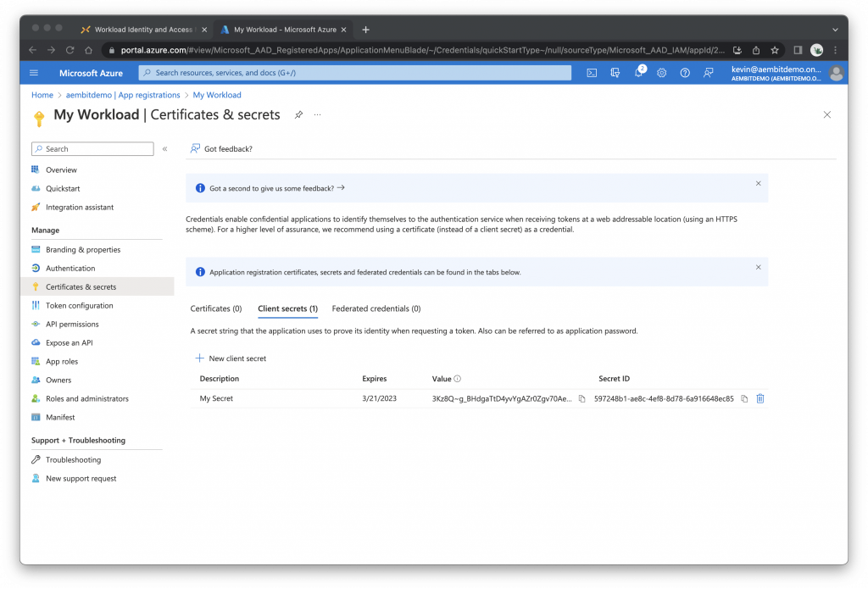Viewport: 868px width, 589px height.
Task: Toggle the browser side panel
Action: (x=798, y=50)
